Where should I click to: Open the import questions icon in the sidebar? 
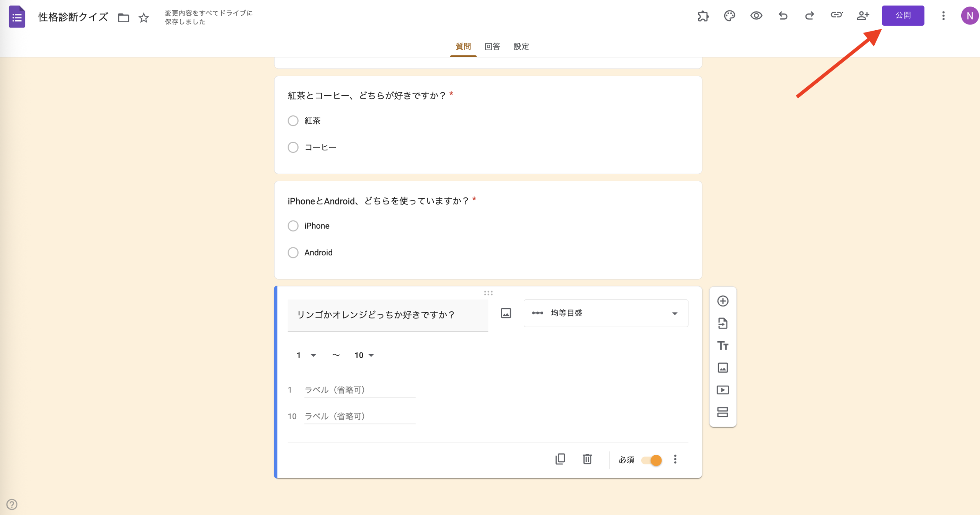point(723,323)
